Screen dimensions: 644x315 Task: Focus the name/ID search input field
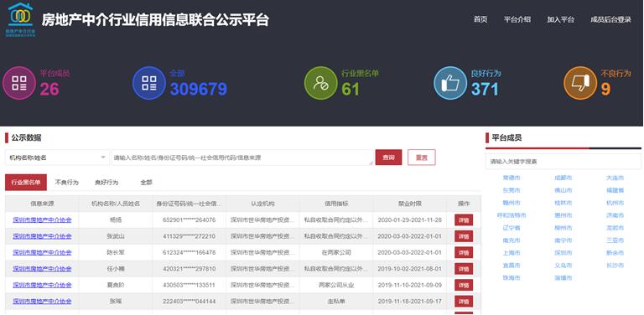tap(242, 157)
